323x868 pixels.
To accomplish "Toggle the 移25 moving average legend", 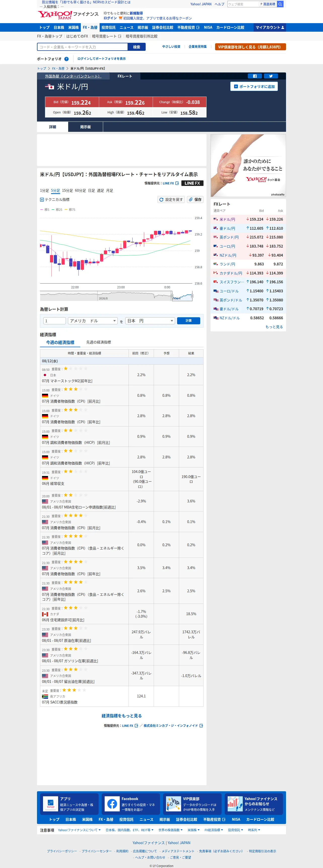I will tap(57, 210).
